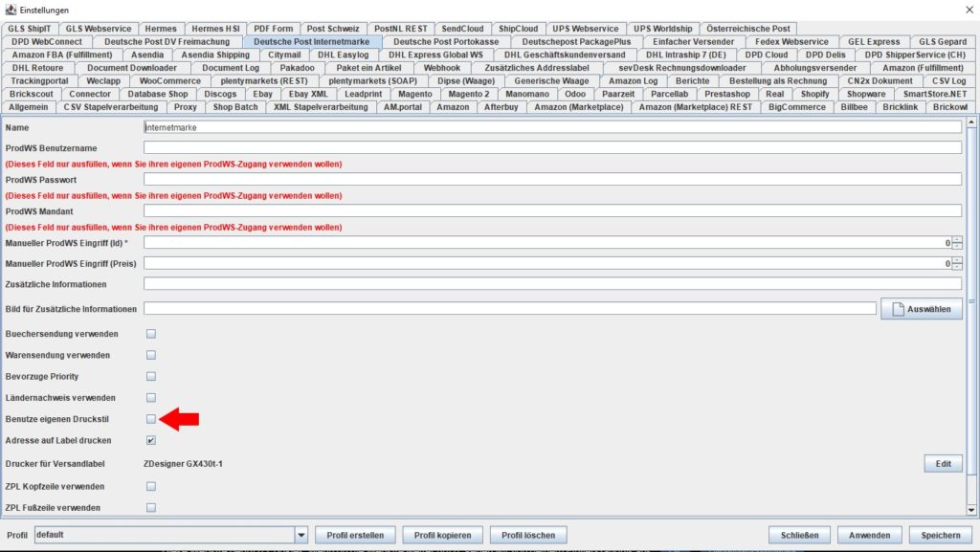Open the WooCommerce tab

170,81
